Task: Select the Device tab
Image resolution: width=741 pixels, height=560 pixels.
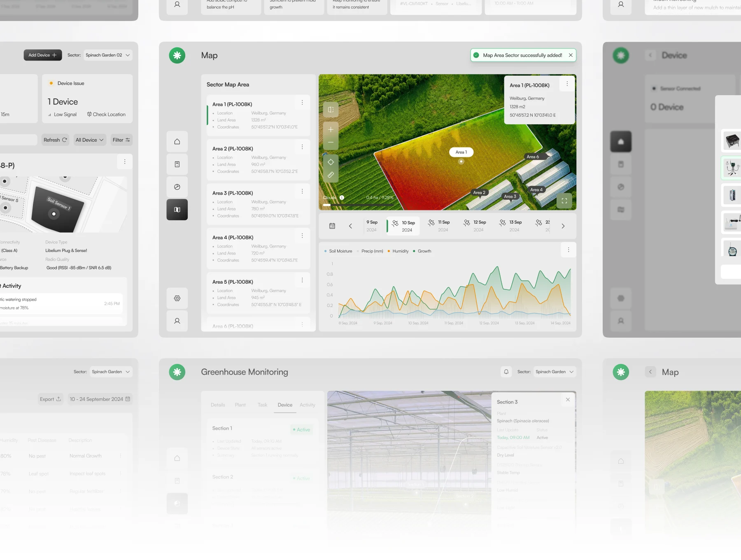Action: pyautogui.click(x=285, y=405)
